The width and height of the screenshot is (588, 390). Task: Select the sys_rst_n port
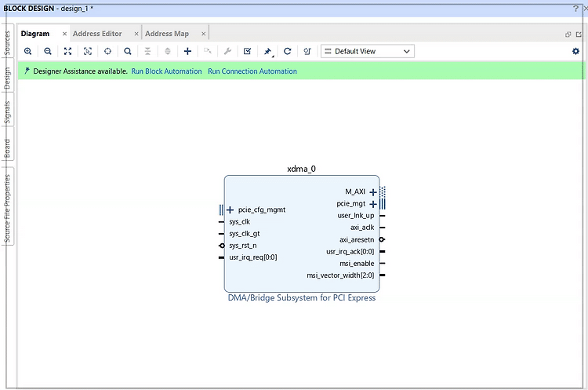(x=243, y=246)
